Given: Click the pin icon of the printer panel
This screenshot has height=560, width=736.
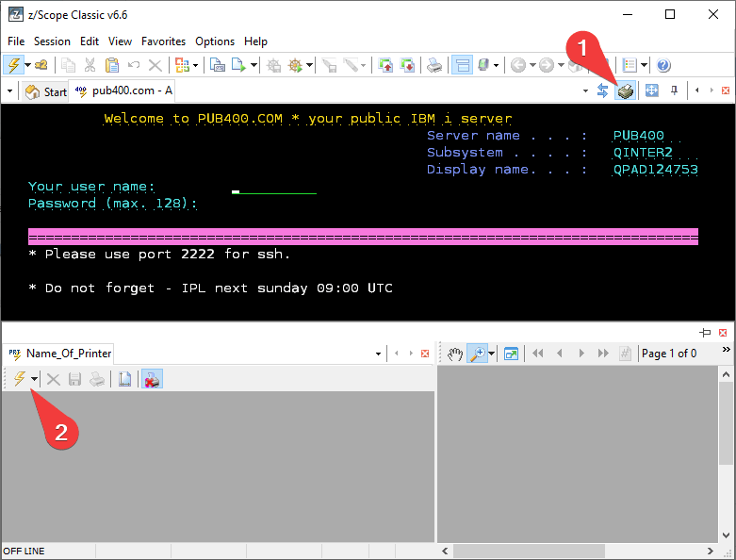Looking at the screenshot, I should 705,333.
